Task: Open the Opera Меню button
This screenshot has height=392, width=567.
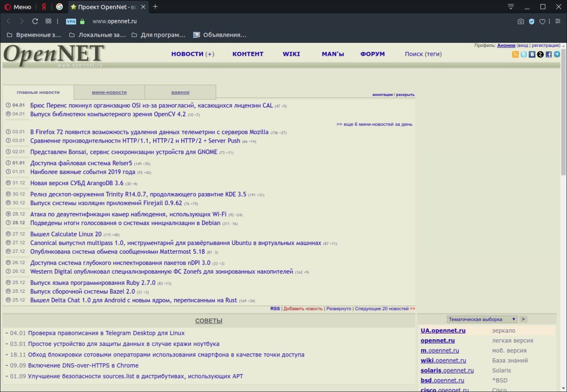Action: [x=18, y=7]
